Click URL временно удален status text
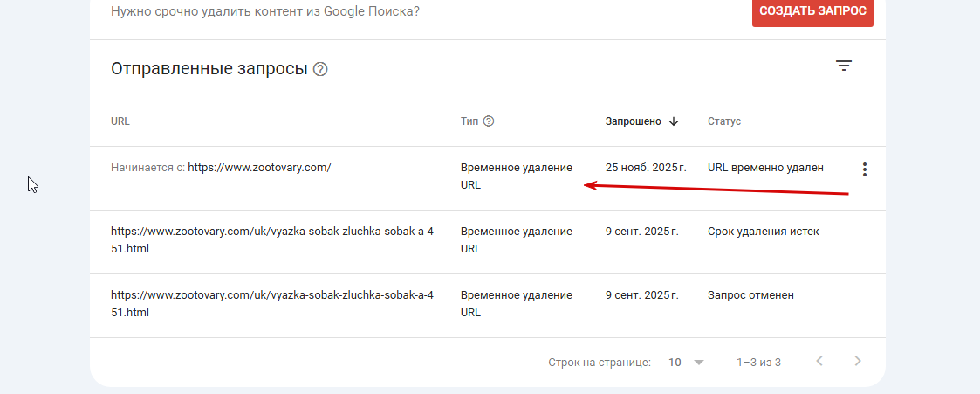 [x=765, y=168]
